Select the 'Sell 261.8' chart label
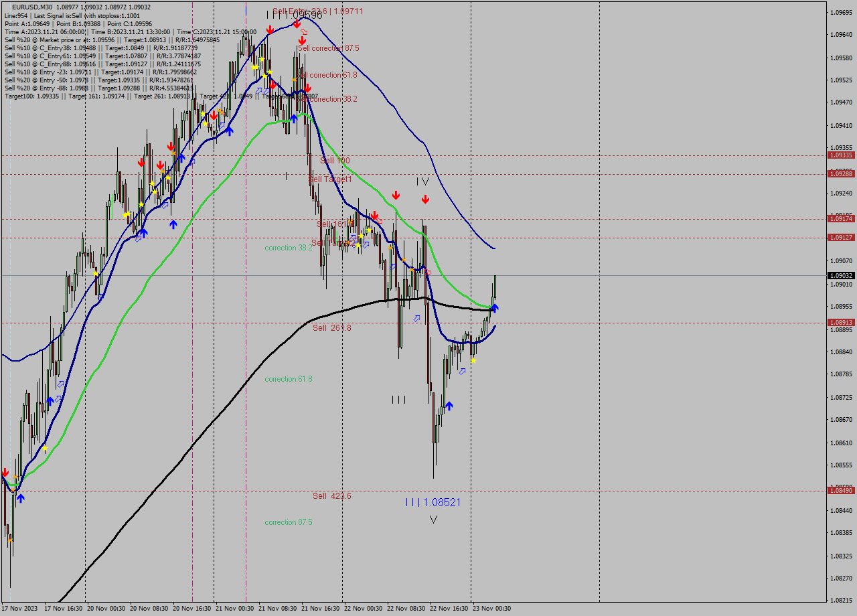 [x=332, y=328]
